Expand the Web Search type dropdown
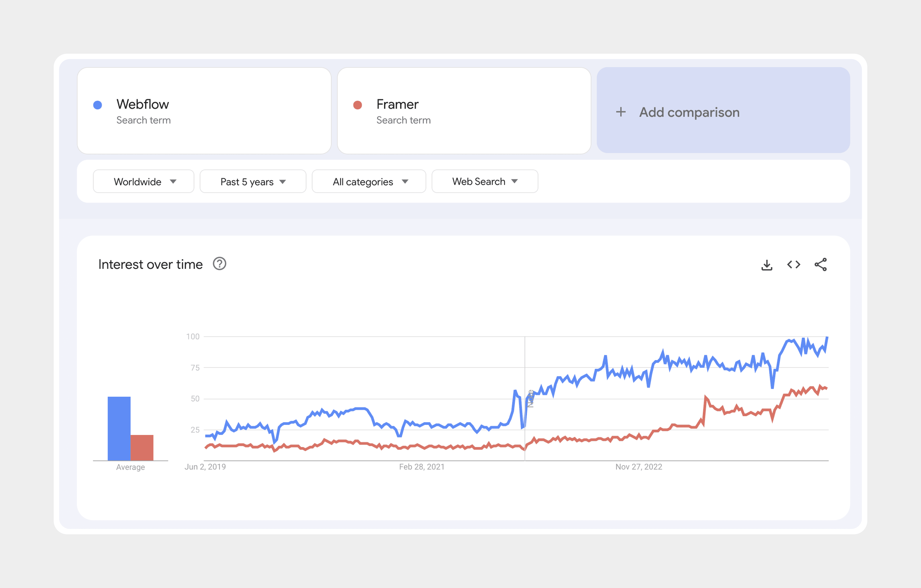921x588 pixels. click(x=485, y=182)
